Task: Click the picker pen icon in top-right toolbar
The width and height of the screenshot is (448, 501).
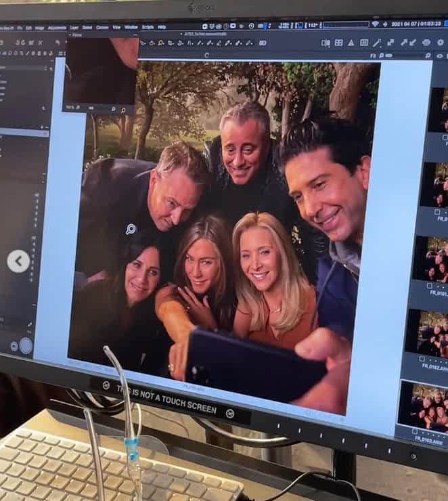Action: point(377,43)
